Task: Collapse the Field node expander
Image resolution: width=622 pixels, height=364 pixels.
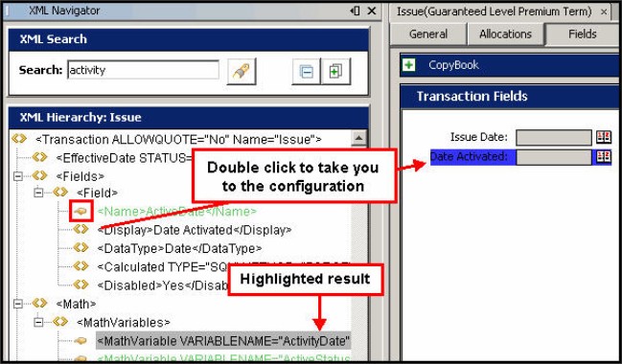Action: click(38, 193)
